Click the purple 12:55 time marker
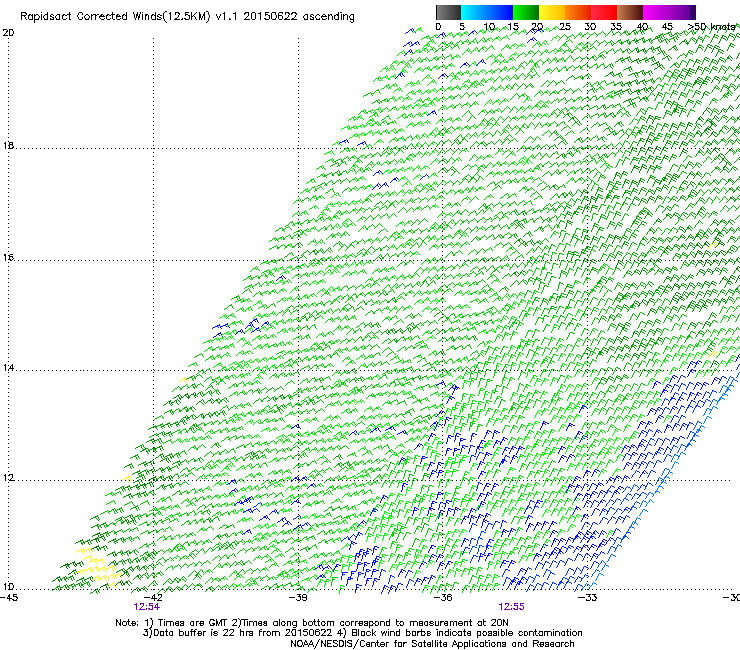This screenshot has width=740, height=650. coord(512,607)
